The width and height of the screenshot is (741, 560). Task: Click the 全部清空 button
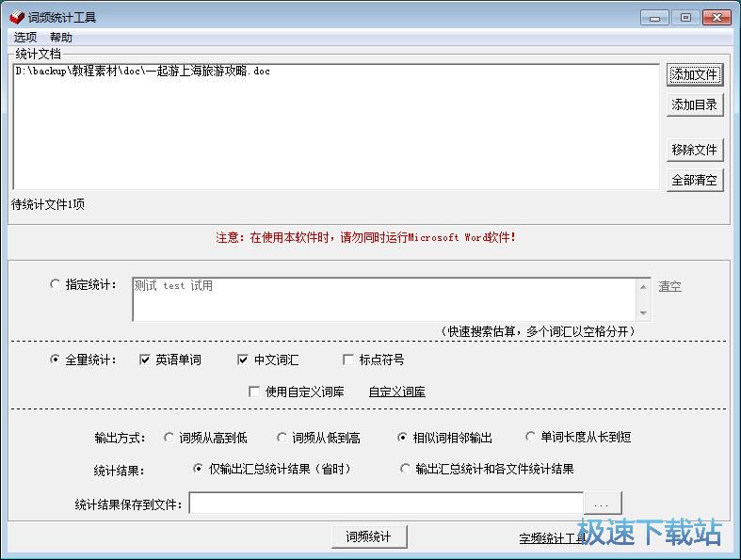(x=695, y=180)
